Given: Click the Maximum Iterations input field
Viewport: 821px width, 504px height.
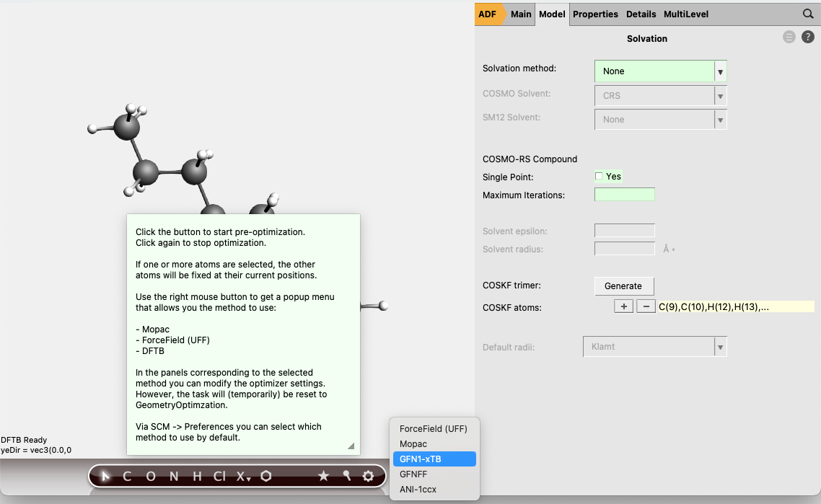Looking at the screenshot, I should [x=624, y=195].
